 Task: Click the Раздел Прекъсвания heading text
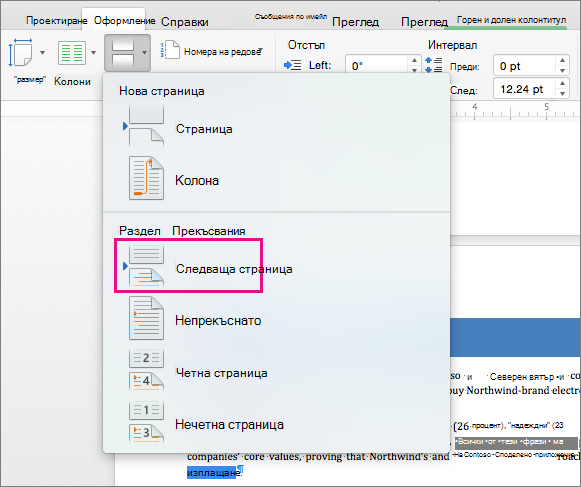182,231
